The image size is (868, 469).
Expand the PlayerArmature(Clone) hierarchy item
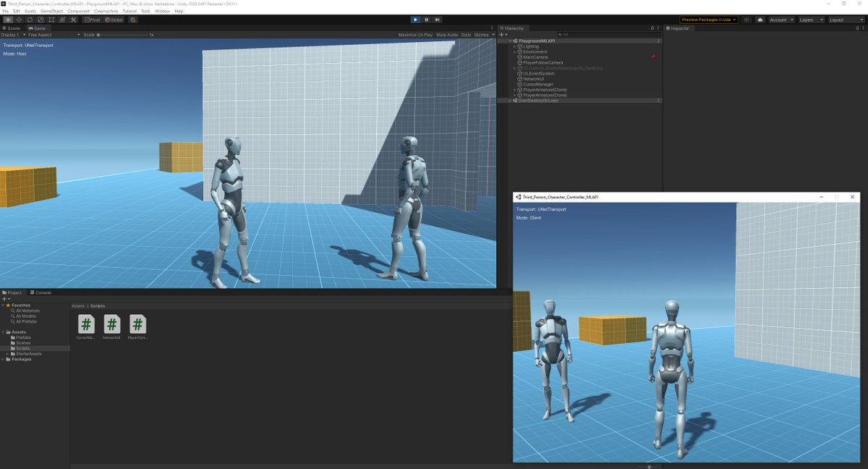pos(514,90)
